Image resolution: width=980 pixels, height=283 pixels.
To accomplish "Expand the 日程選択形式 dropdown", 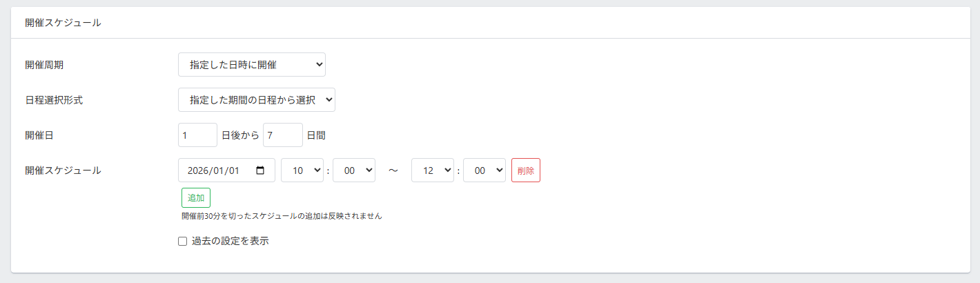I will 256,99.
